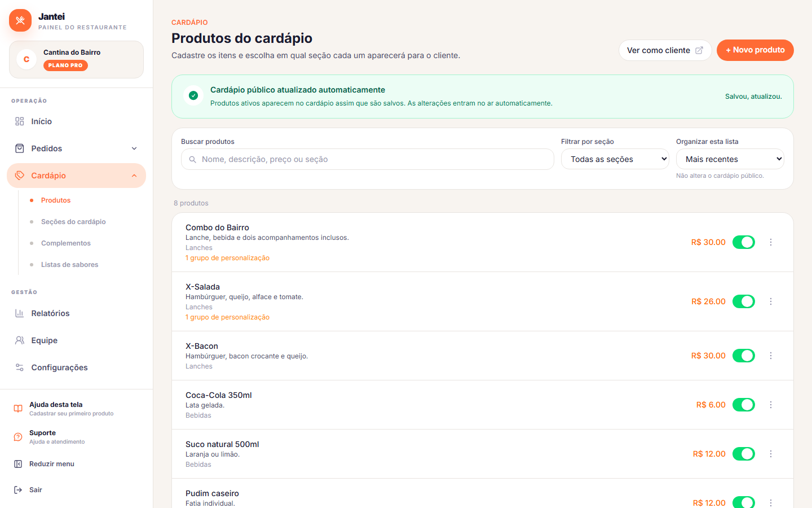Open the Combo do Bairro product name
Image resolution: width=812 pixels, height=508 pixels.
[217, 227]
